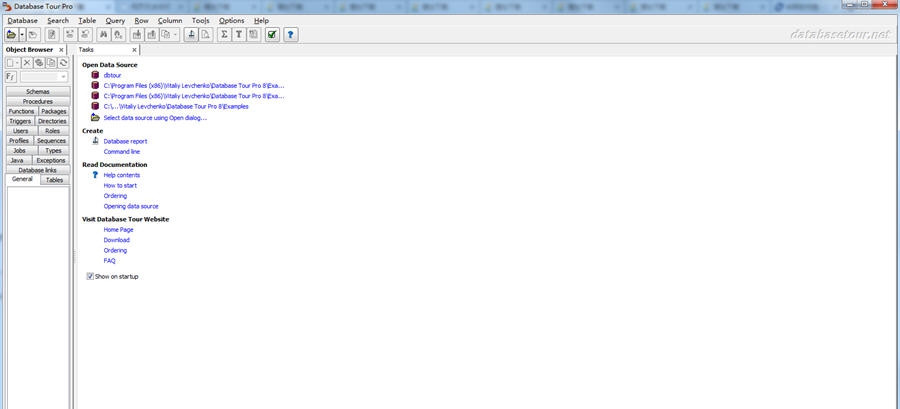Click Select data source using Open dialog

[x=155, y=118]
